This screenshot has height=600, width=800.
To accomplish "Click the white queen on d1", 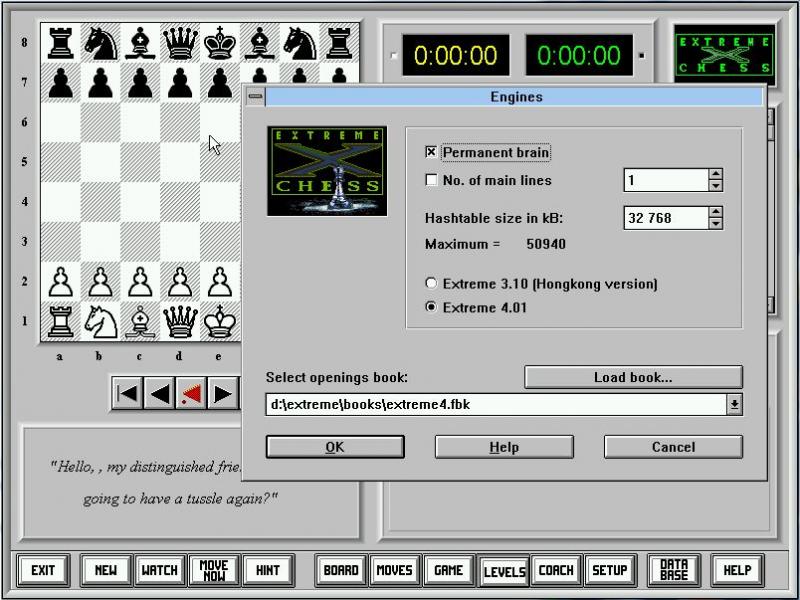I will 180,320.
